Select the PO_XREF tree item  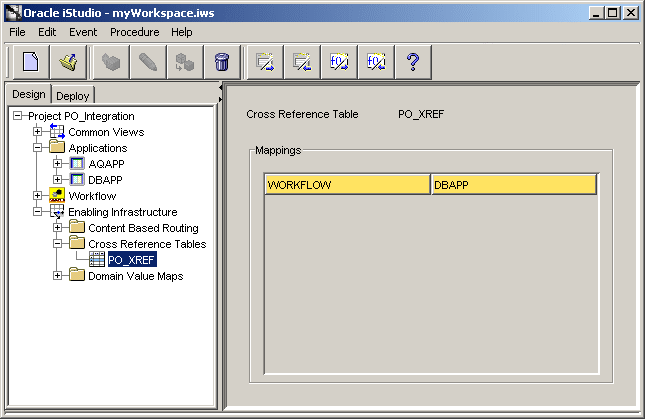tap(132, 260)
